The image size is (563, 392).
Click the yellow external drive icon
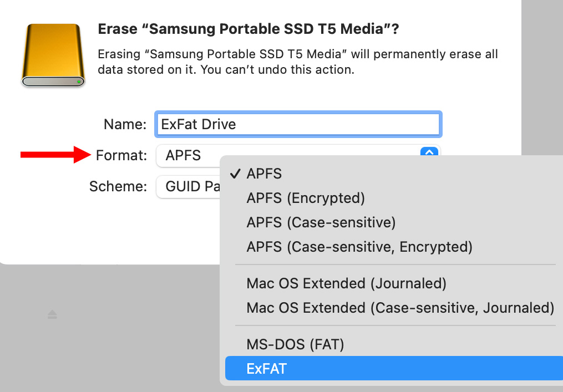pos(52,55)
